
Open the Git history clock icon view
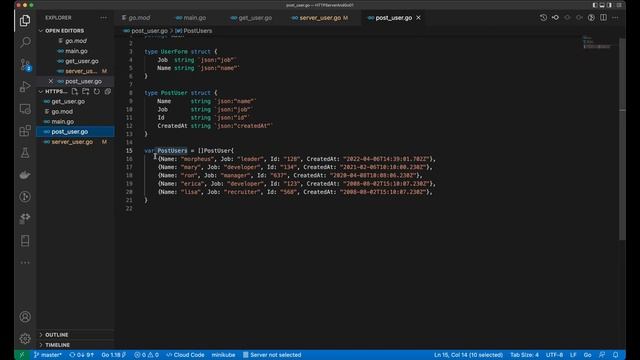pyautogui.click(x=25, y=197)
